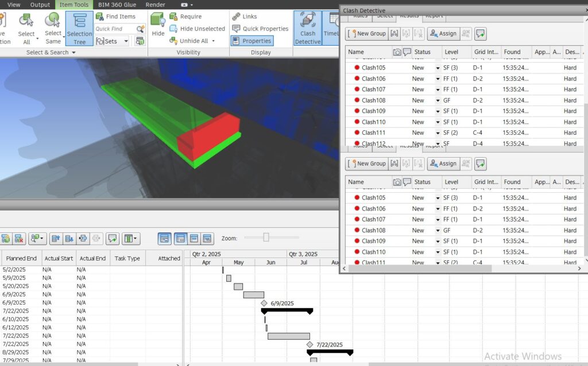This screenshot has height=366, width=588.
Task: Switch to the BIM 360 Glue tab
Action: pos(117,5)
